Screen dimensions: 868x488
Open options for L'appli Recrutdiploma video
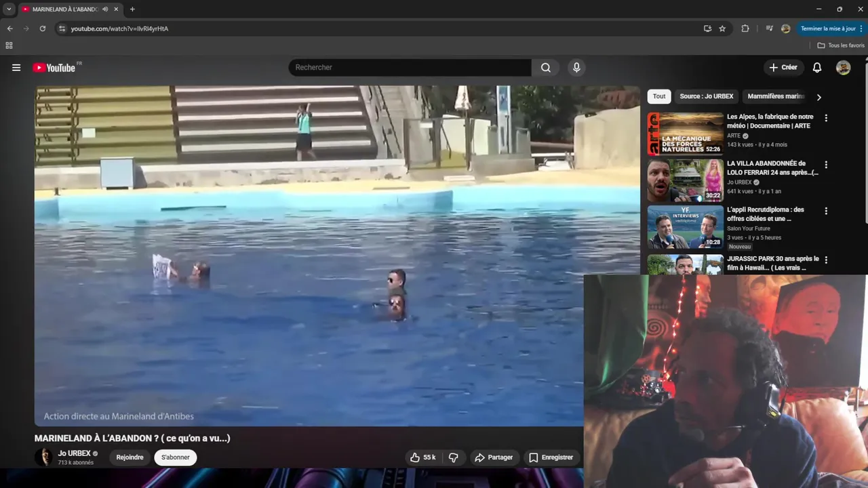[826, 211]
